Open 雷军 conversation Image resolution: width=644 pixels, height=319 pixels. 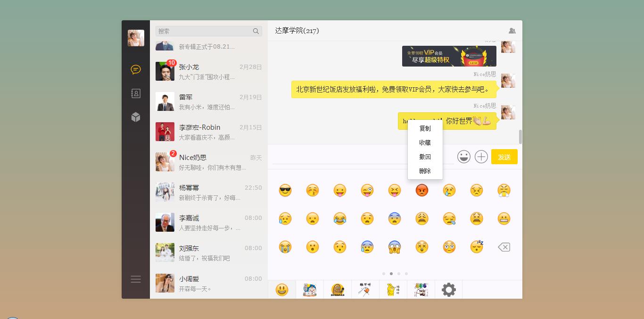tap(209, 102)
